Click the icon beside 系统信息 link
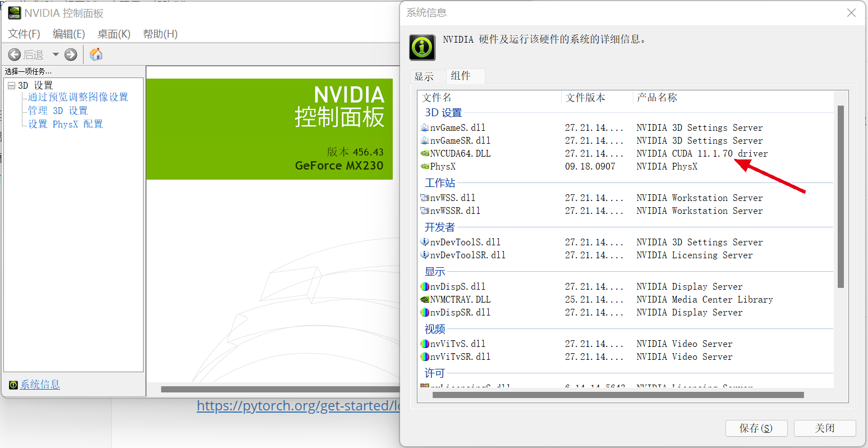Viewport: 868px width, 448px height. [13, 385]
